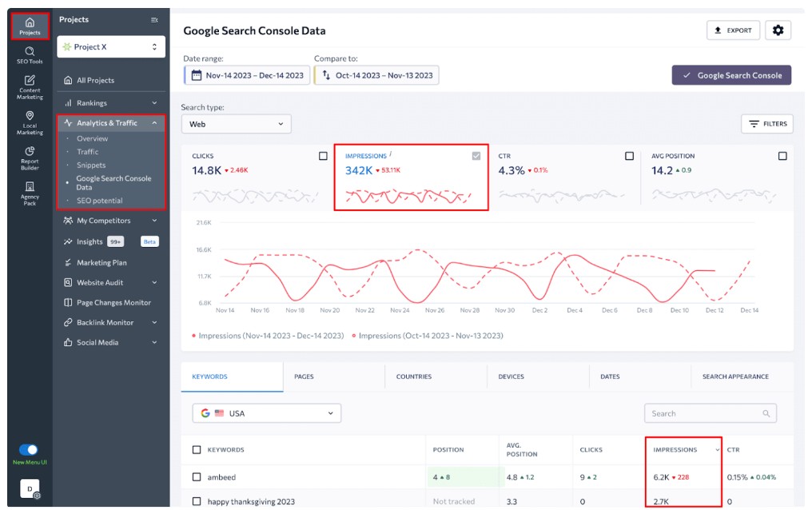
Task: Click the settings gear next to Export
Action: [778, 30]
